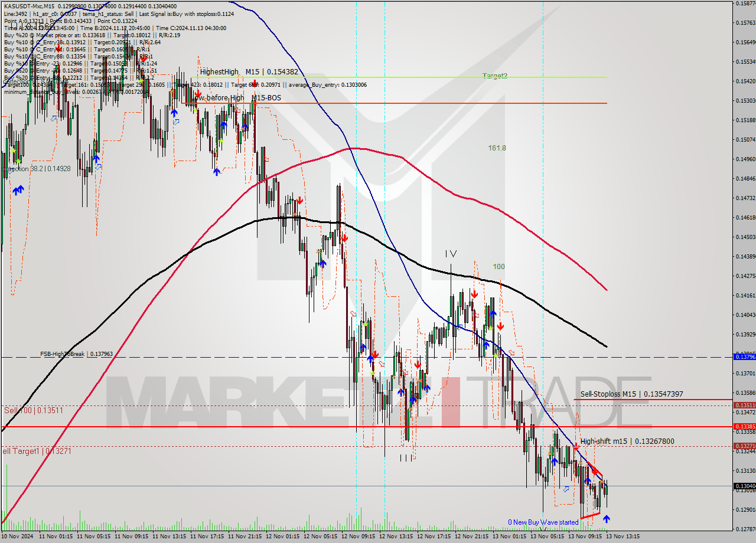The width and height of the screenshot is (756, 543).
Task: Click the black 0.13040 current price tag
Action: click(744, 486)
